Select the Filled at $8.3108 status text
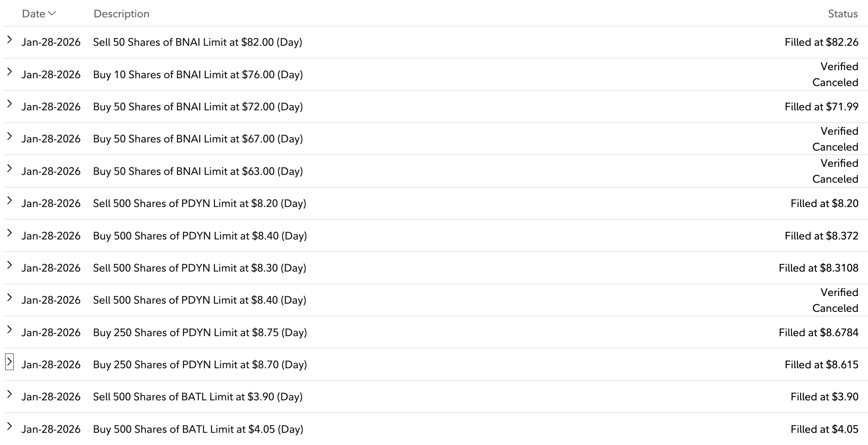Image resolution: width=868 pixels, height=445 pixels. pyautogui.click(x=818, y=268)
